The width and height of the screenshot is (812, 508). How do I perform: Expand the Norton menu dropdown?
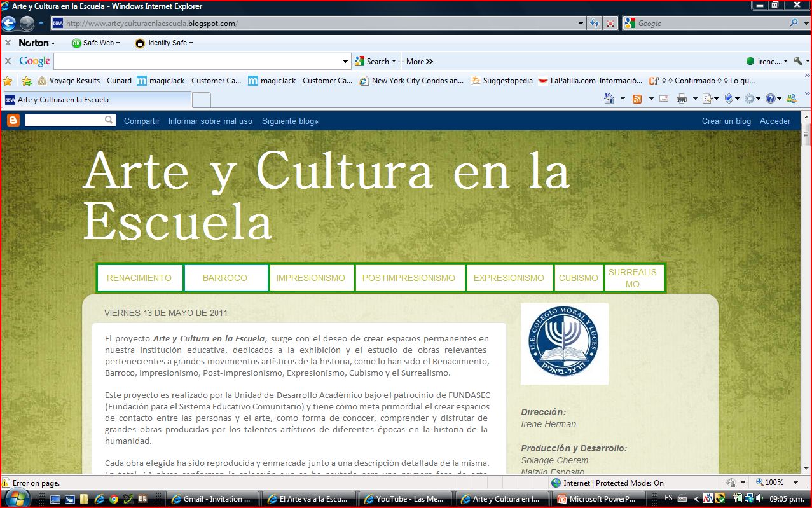[x=53, y=43]
